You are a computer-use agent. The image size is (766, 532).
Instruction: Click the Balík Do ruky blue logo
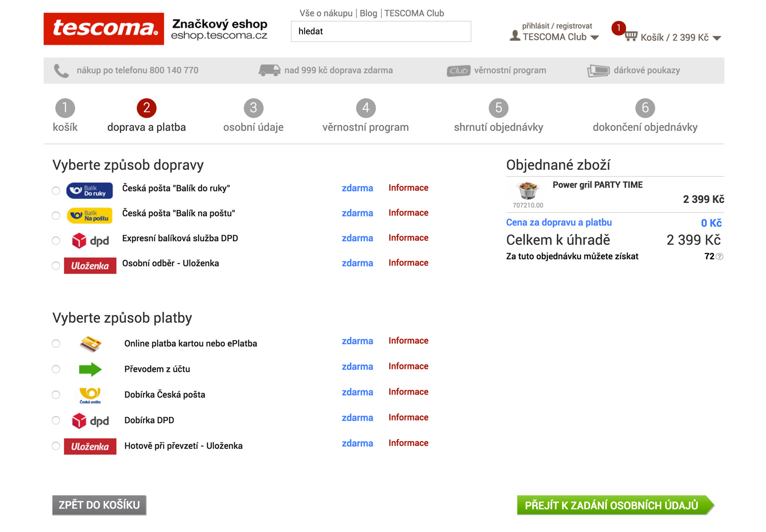coord(89,191)
